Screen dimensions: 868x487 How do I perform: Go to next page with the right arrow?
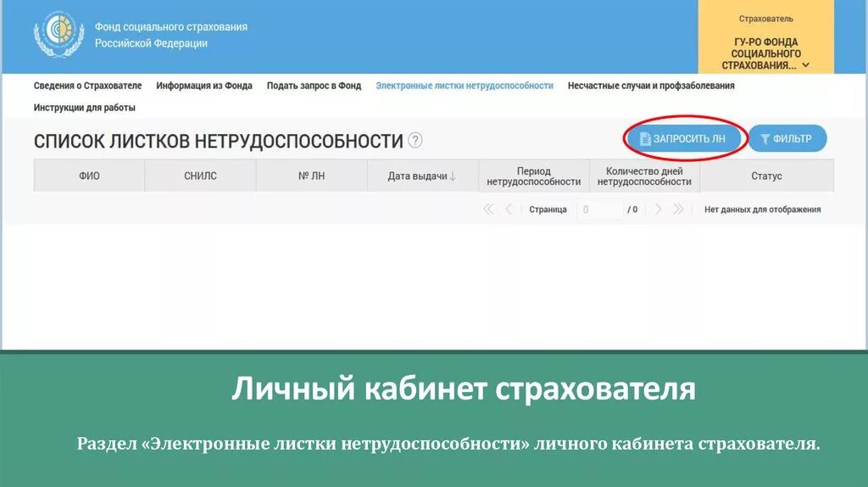pyautogui.click(x=658, y=210)
